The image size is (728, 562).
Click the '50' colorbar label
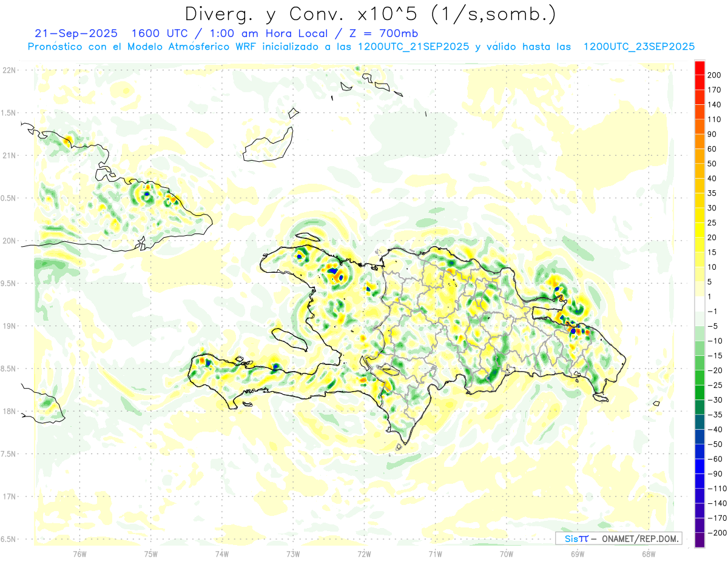pyautogui.click(x=713, y=164)
